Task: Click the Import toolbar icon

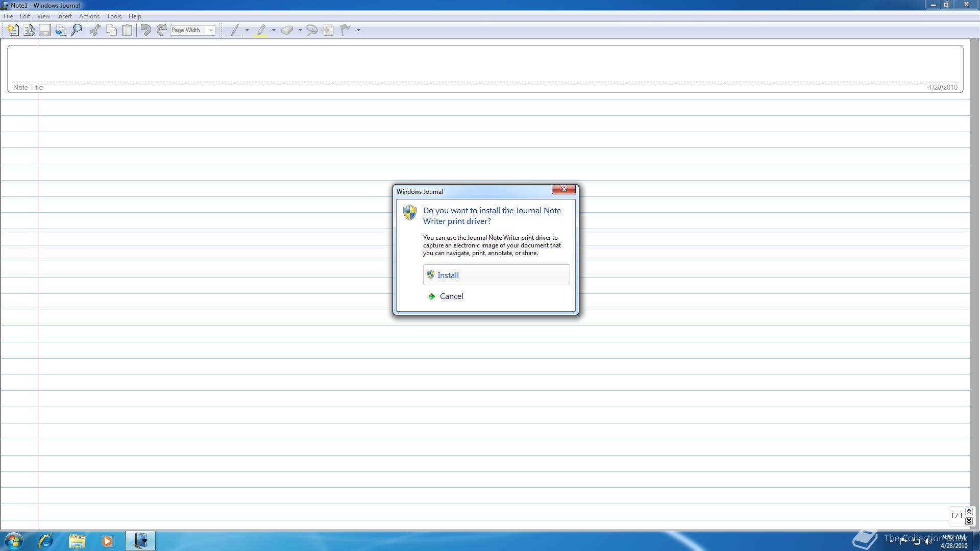Action: 61,30
